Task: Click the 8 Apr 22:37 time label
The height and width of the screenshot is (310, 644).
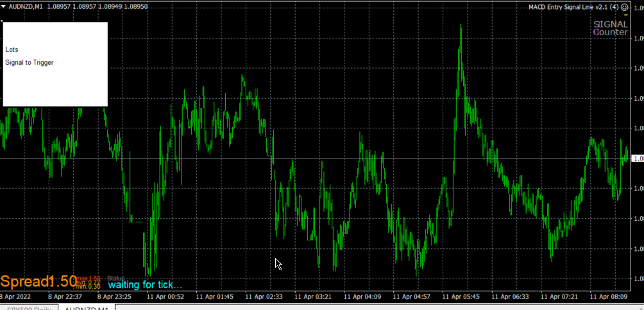Action: pos(65,297)
